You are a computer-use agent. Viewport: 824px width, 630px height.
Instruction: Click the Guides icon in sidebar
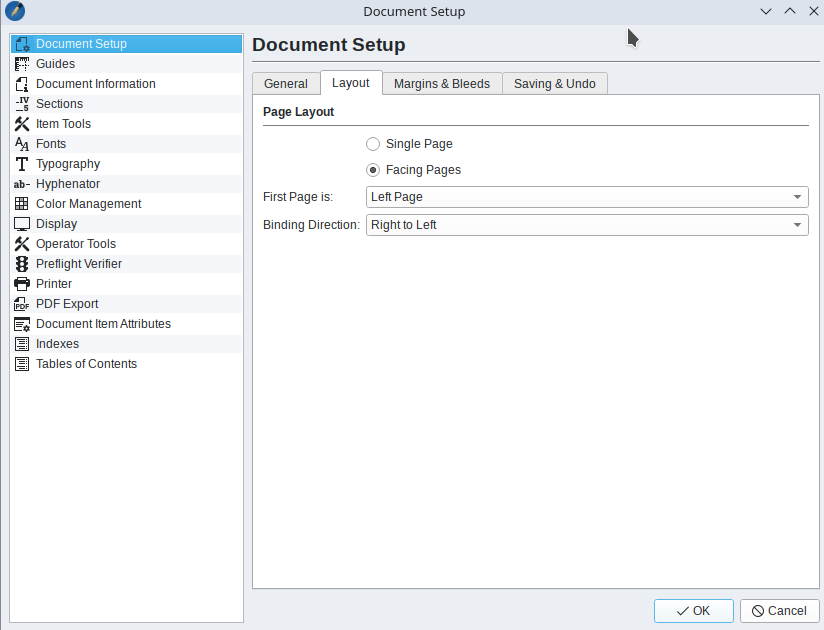pos(22,64)
